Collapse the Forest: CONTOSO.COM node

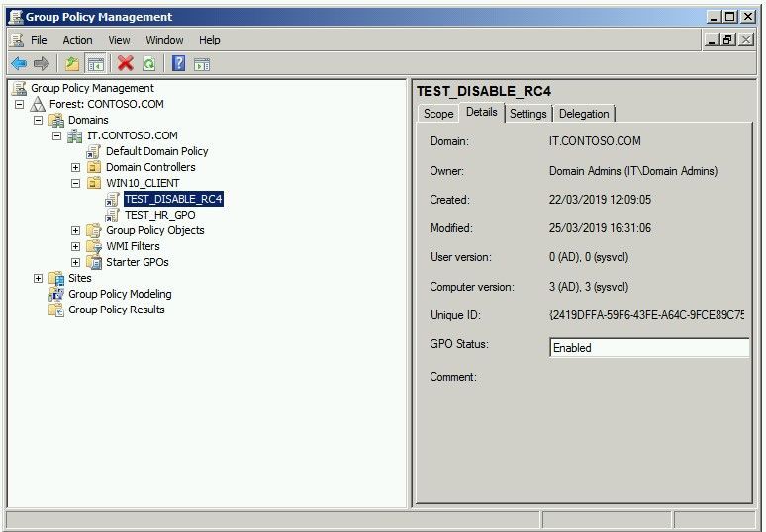pyautogui.click(x=19, y=104)
